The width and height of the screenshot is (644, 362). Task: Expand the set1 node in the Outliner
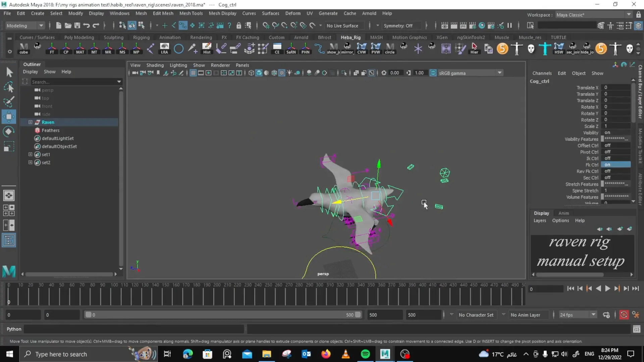coord(30,154)
